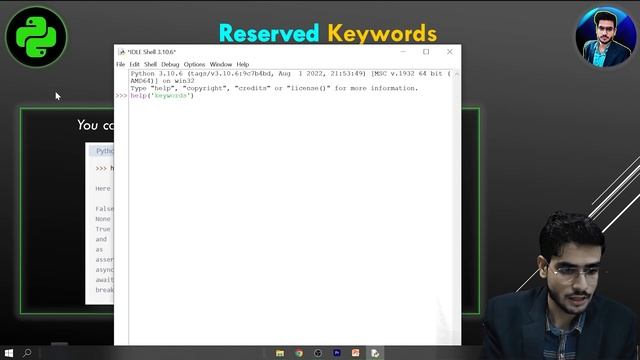
Task: Maximize the IDLE Shell window
Action: click(426, 52)
